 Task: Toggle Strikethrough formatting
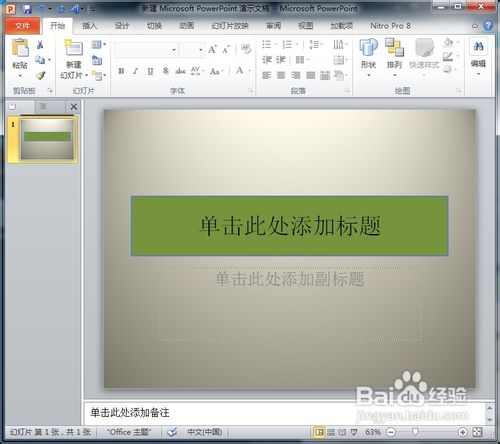[180, 71]
